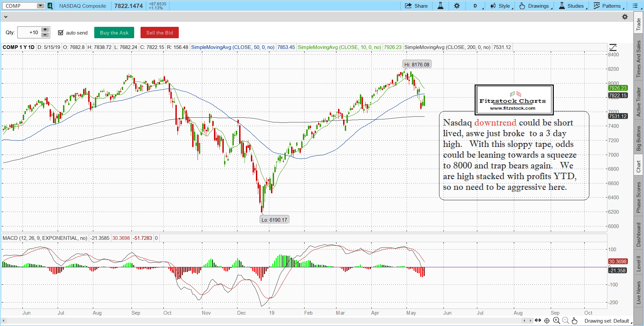Click the Sell the Bid button

[x=159, y=33]
